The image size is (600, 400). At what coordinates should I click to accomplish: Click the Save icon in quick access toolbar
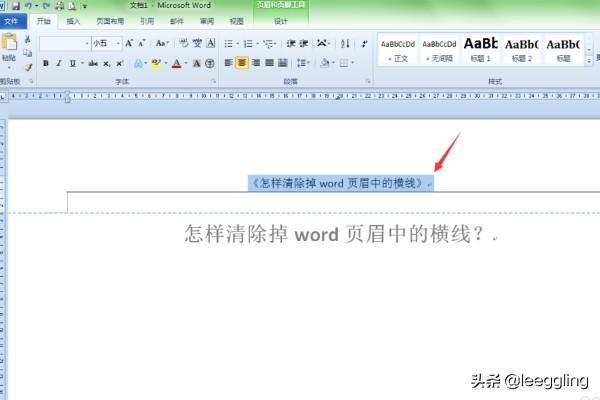[x=15, y=5]
